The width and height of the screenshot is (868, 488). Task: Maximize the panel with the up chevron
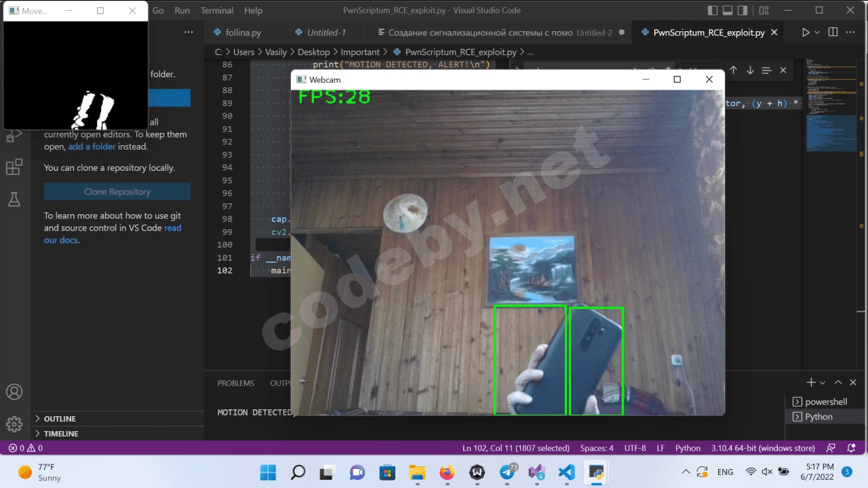pos(838,383)
